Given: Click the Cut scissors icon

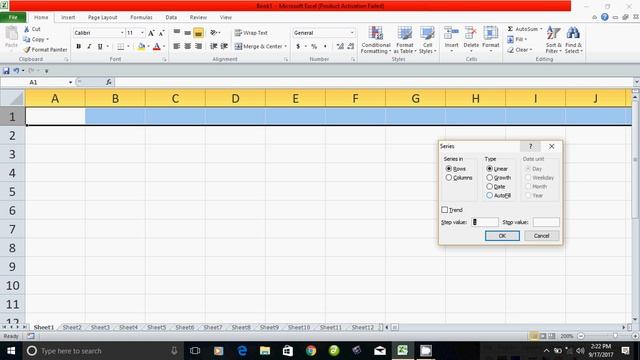Looking at the screenshot, I should [x=27, y=29].
